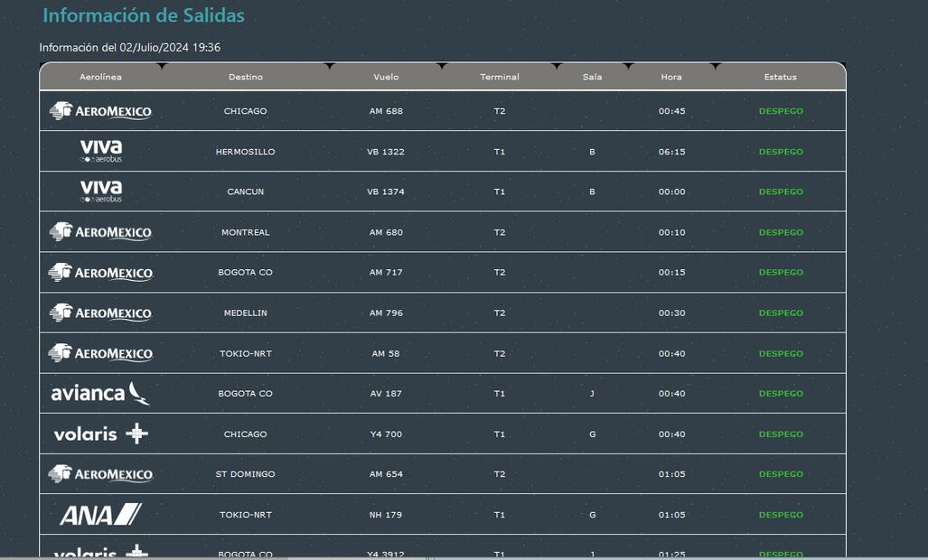This screenshot has height=560, width=928.
Task: Click the AeroMexico logo for St Domingo flight
Action: pyautogui.click(x=100, y=474)
